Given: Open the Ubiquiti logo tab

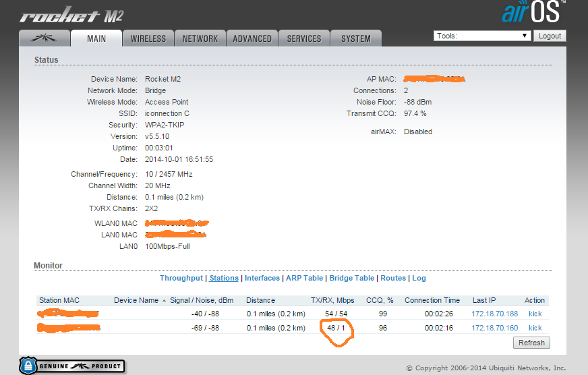Looking at the screenshot, I should (x=44, y=38).
